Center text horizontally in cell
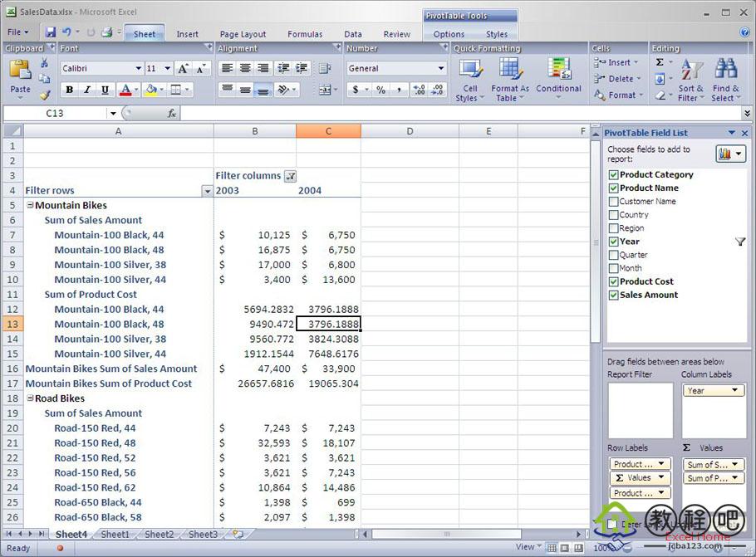The image size is (756, 557). pyautogui.click(x=245, y=68)
